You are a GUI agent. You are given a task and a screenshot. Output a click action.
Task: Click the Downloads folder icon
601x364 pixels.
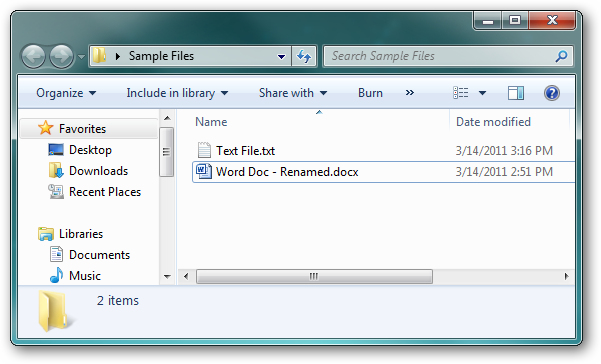(x=56, y=171)
